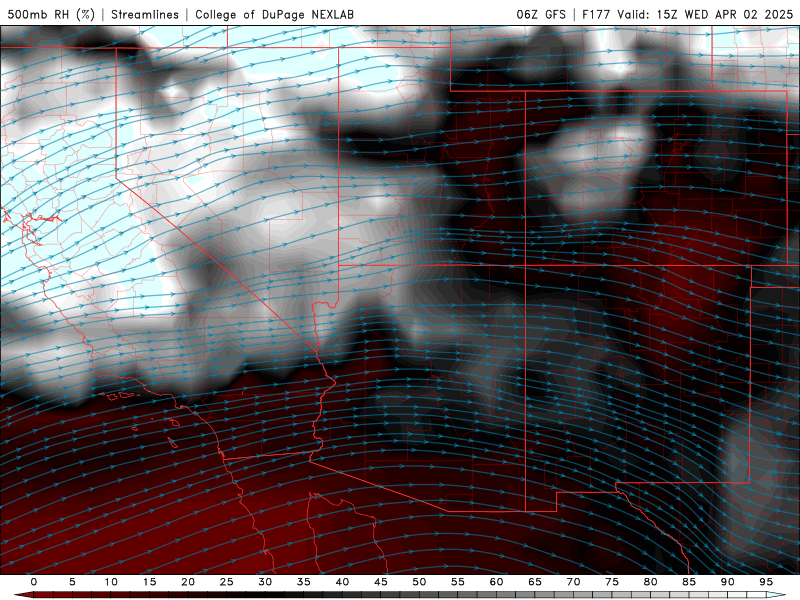Click the "5" label on the color scale

pos(72,582)
